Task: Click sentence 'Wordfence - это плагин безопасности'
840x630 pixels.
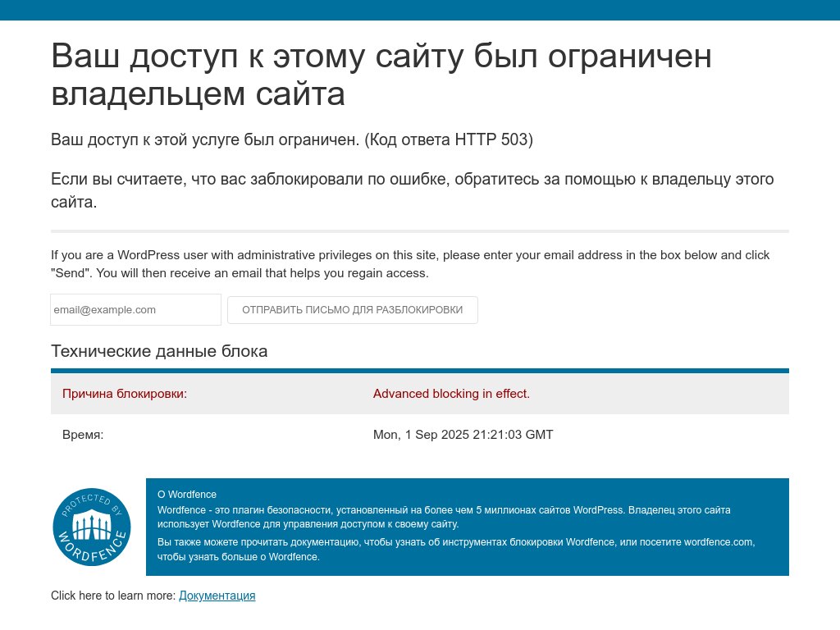Action: click(x=444, y=517)
